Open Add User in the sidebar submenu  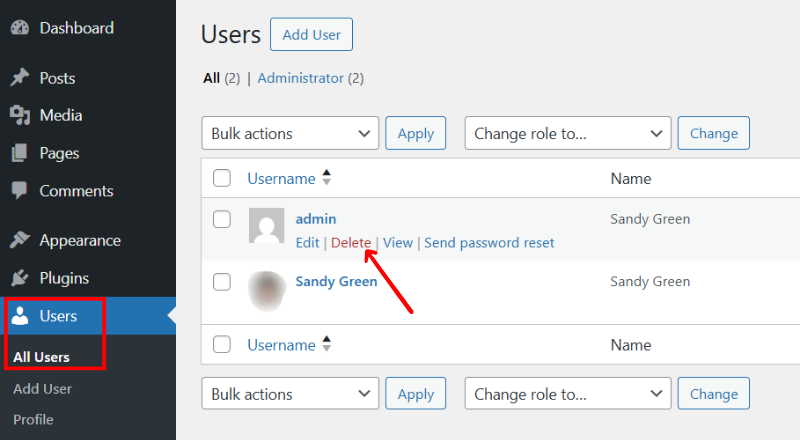tap(42, 389)
